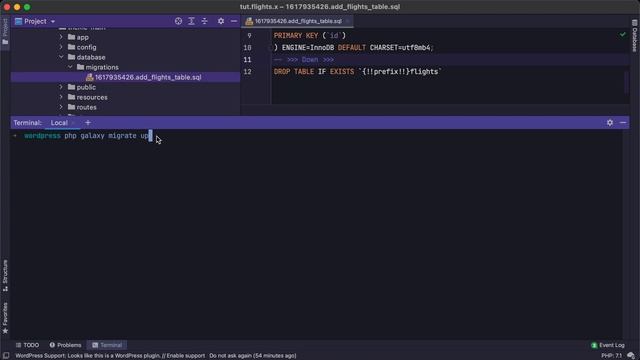This screenshot has width=640, height=360.
Task: Open the Event Log
Action: [608, 345]
